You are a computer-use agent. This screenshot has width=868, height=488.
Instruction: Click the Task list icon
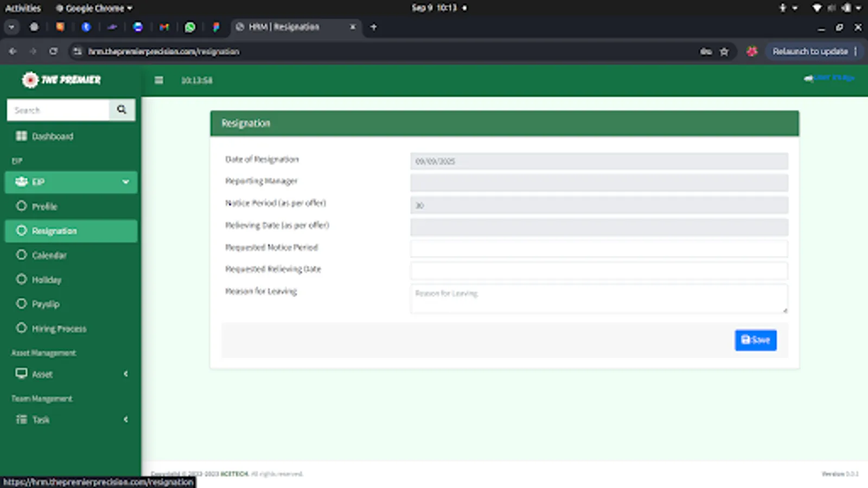click(21, 419)
